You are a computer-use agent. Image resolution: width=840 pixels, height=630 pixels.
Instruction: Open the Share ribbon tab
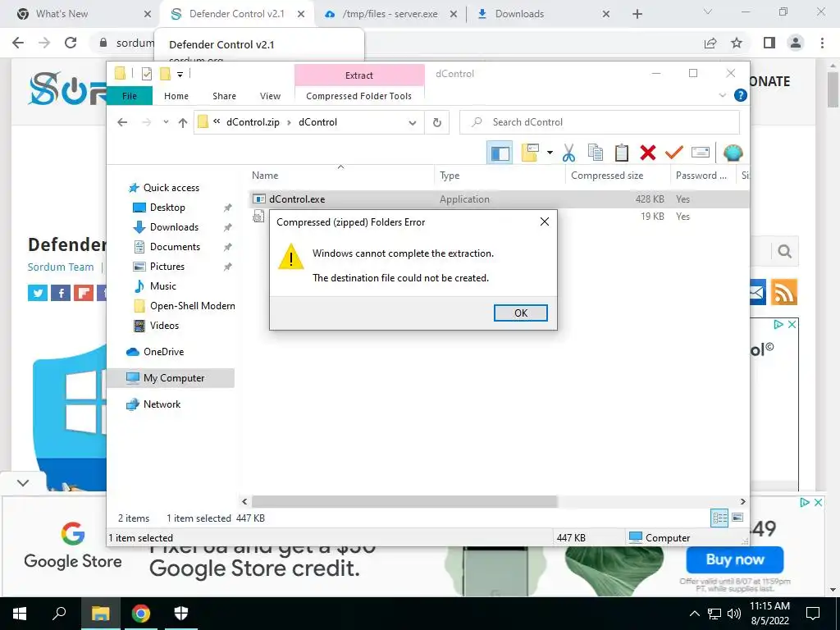pyautogui.click(x=224, y=96)
